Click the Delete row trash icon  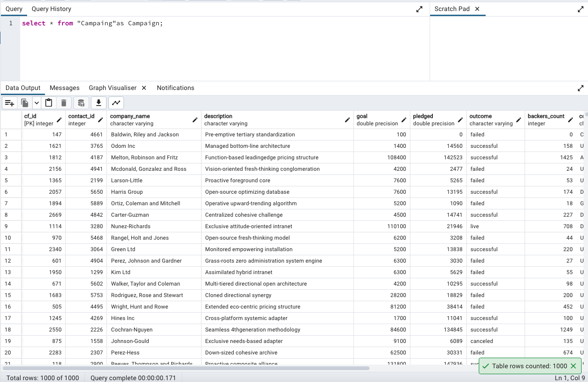(x=64, y=103)
